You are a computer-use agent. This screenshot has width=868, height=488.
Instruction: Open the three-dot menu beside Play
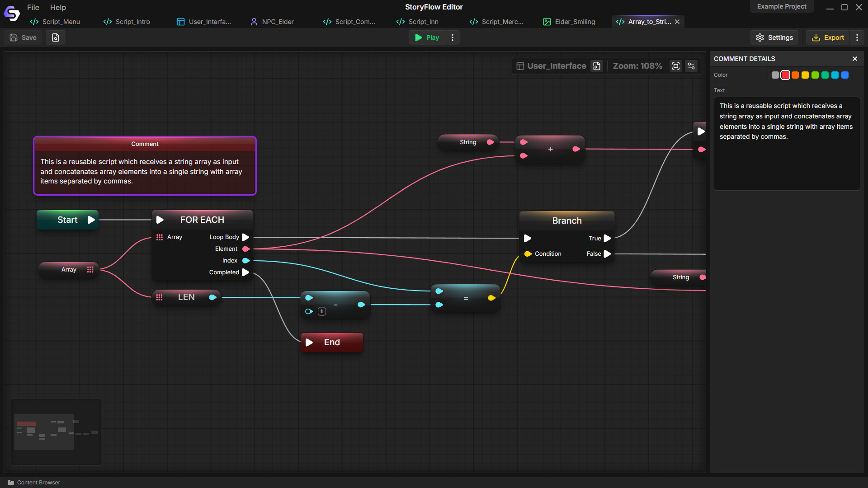click(x=452, y=38)
